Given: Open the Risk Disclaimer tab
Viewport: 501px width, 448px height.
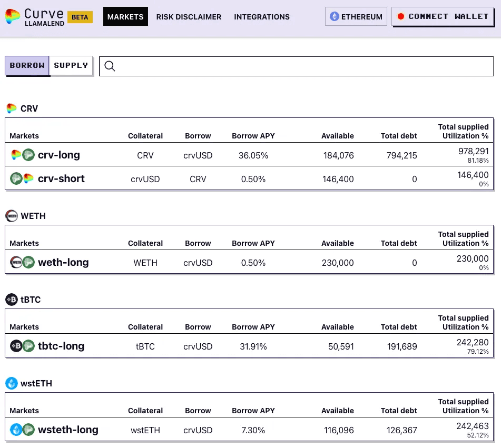Looking at the screenshot, I should pyautogui.click(x=189, y=17).
